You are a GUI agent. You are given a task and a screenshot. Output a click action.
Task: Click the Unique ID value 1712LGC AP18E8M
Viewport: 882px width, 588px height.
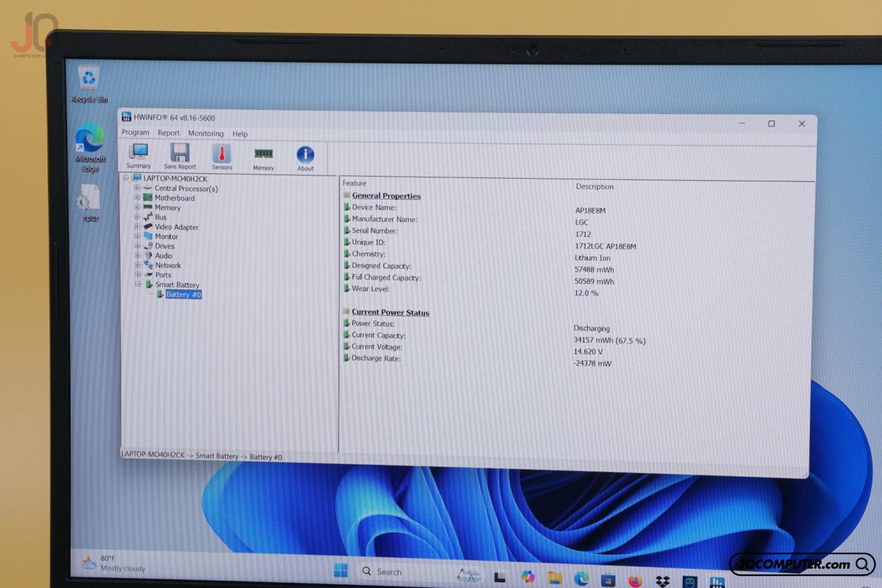tap(606, 246)
